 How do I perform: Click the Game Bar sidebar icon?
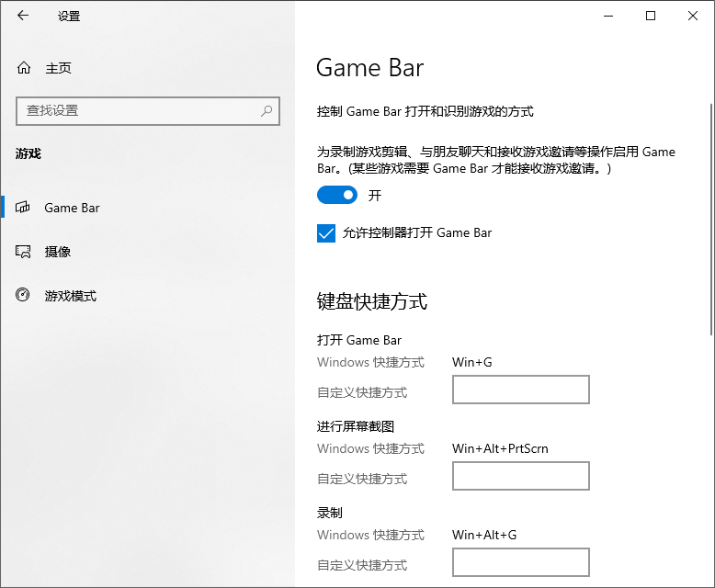(x=22, y=208)
